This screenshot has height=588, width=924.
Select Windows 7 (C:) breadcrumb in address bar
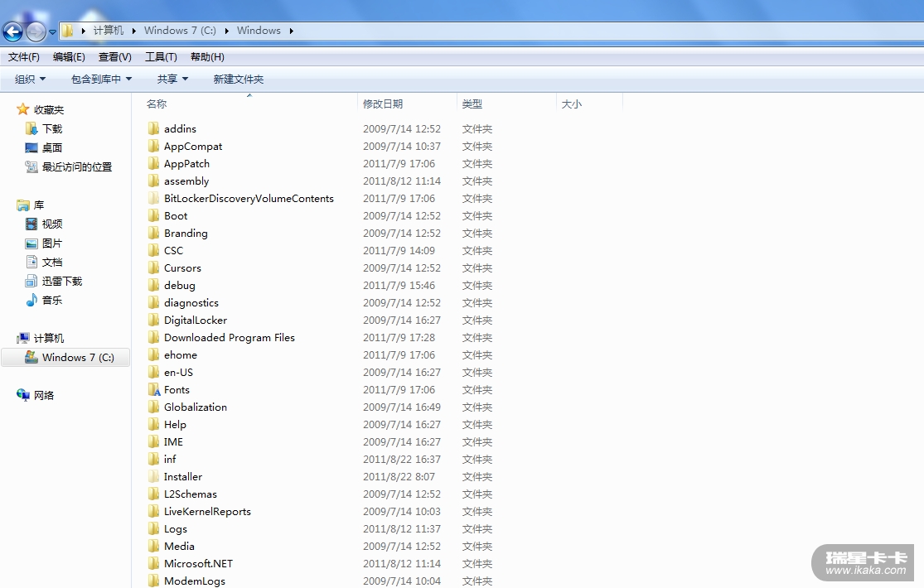[x=180, y=31]
